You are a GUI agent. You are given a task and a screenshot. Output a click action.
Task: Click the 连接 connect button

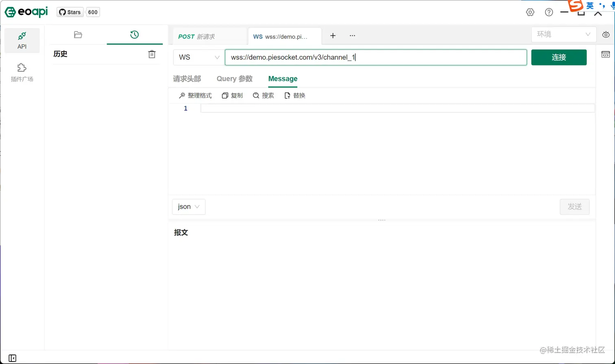click(x=559, y=57)
